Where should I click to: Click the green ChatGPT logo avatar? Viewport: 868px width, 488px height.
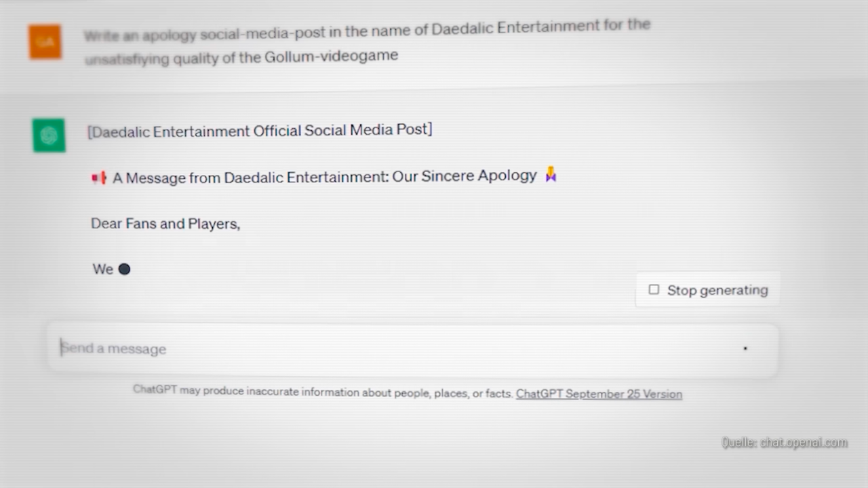[x=49, y=136]
